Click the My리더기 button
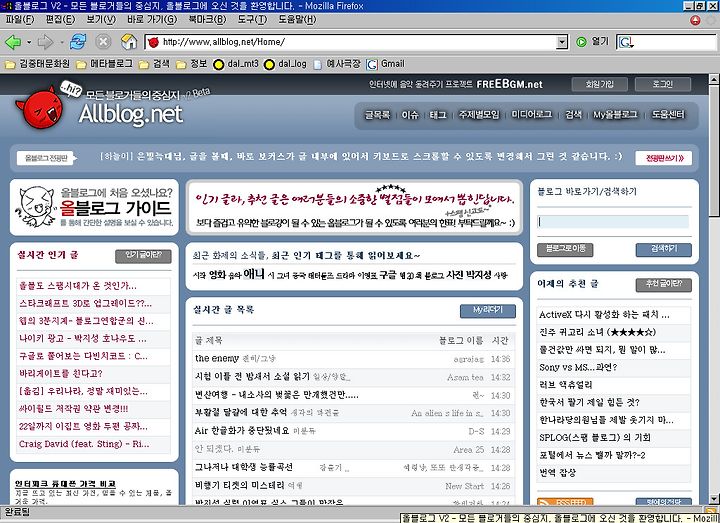Screen dimensions: 720x523 488,310
